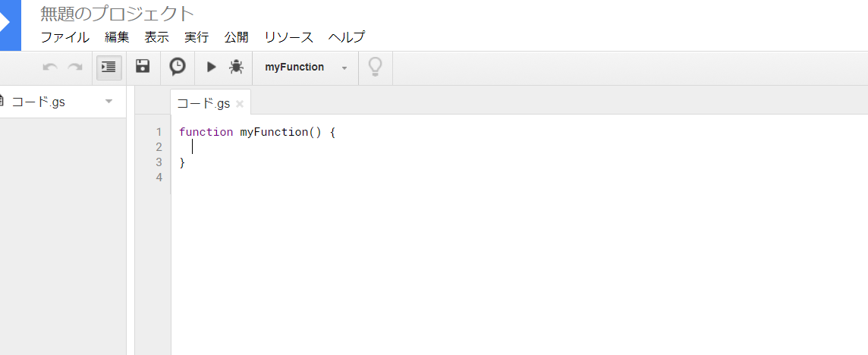868x355 pixels.
Task: Save the project with floppy disk icon
Action: pyautogui.click(x=143, y=66)
